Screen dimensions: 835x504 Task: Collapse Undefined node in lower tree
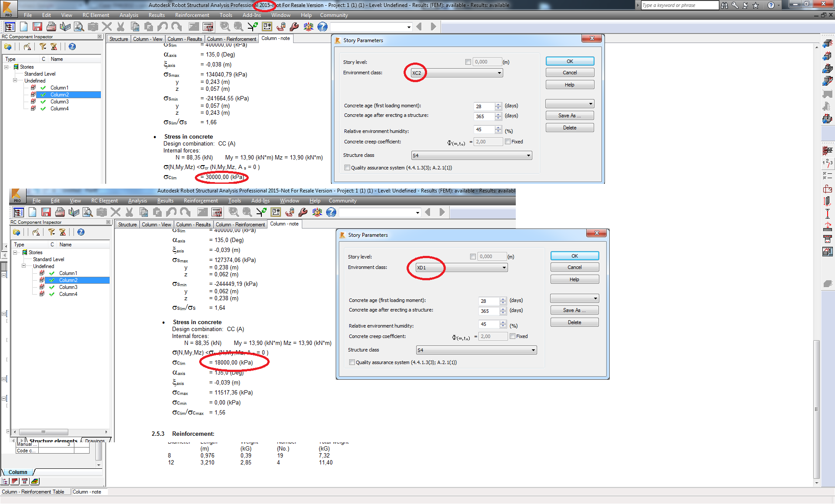click(23, 266)
